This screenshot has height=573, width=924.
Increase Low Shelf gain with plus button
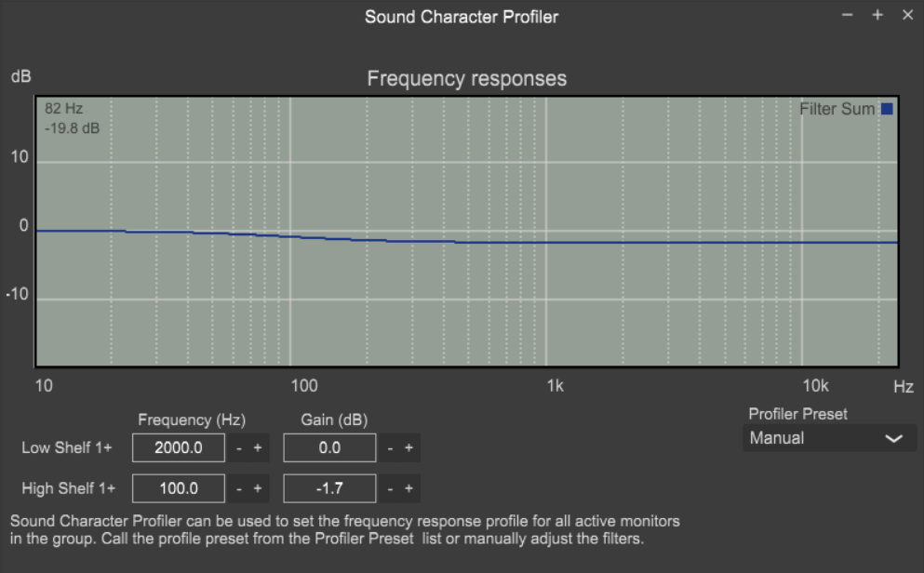(409, 448)
